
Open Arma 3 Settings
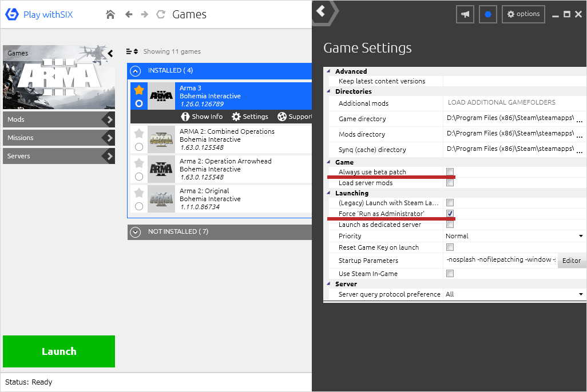250,117
